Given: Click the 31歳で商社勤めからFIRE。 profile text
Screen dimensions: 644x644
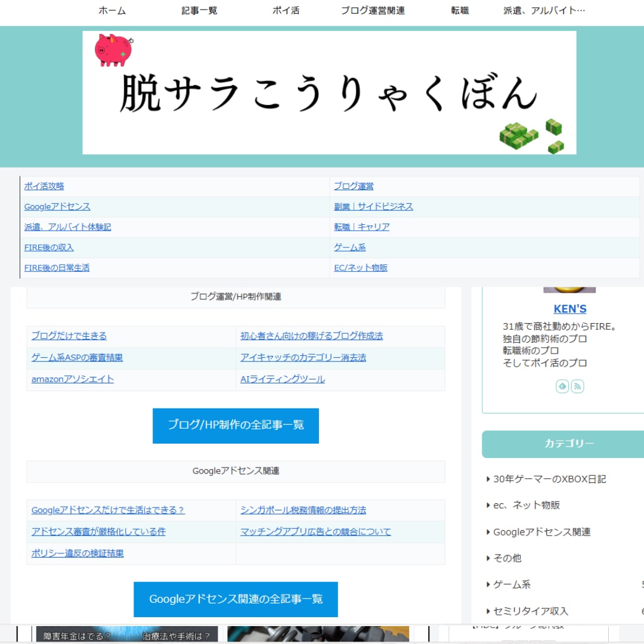Looking at the screenshot, I should [x=560, y=327].
